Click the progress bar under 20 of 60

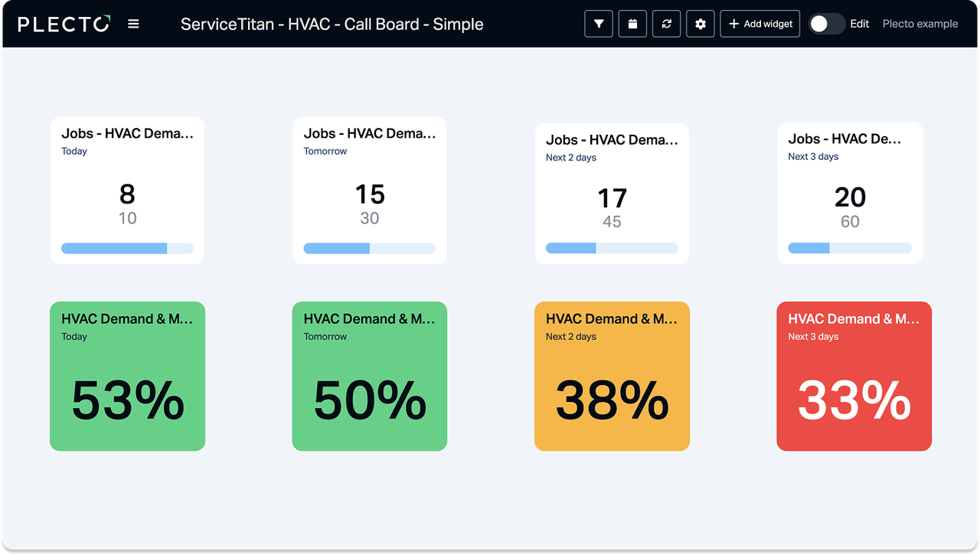point(850,248)
